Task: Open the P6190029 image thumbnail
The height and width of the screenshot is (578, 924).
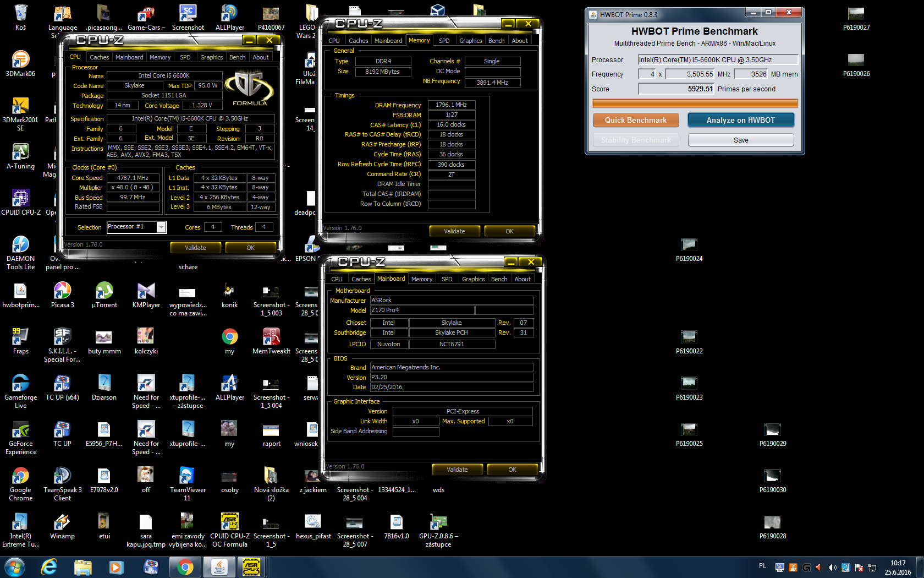Action: click(x=773, y=433)
